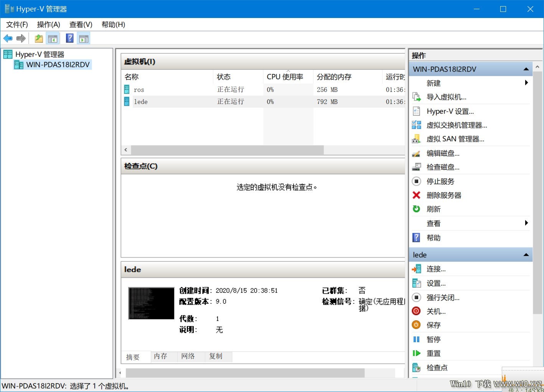
Task: Click the Forward arrow toolbar icon
Action: [21, 38]
